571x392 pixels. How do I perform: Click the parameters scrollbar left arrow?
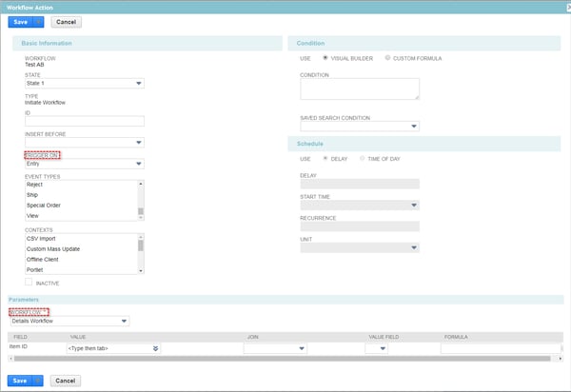point(10,359)
